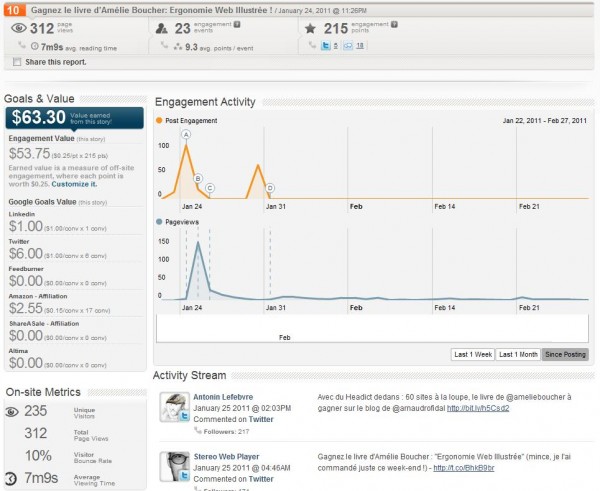
Task: Click the avg points per event icon
Action: [178, 47]
